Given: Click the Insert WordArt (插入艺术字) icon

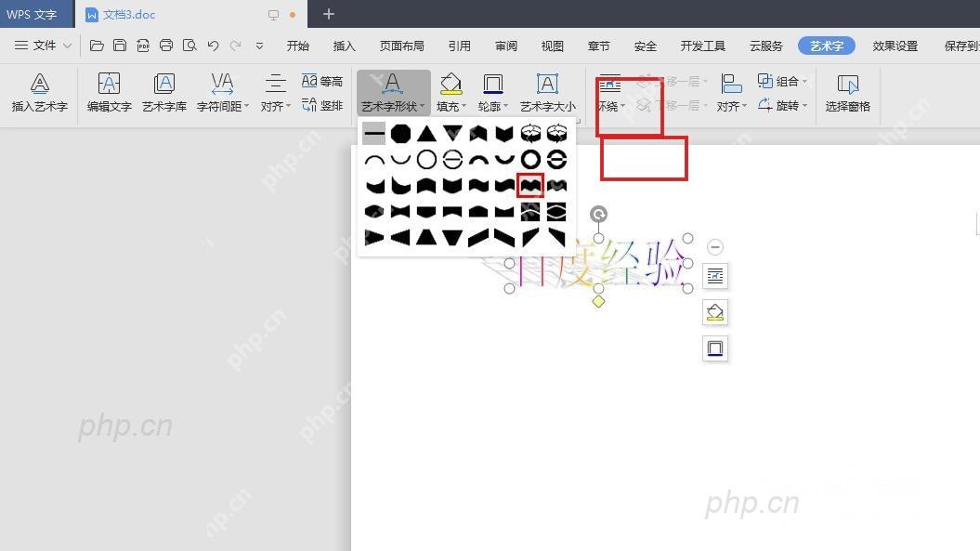Looking at the screenshot, I should point(39,92).
